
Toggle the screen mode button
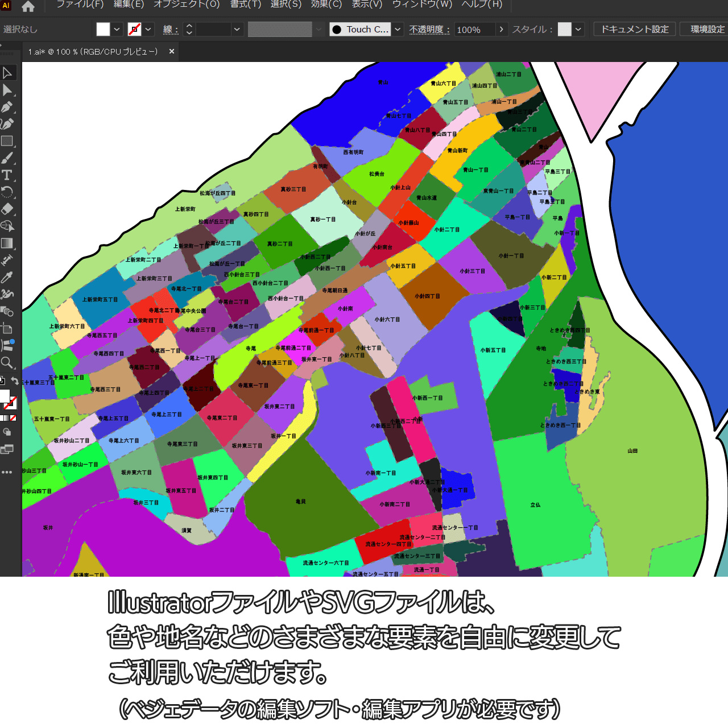(7, 450)
